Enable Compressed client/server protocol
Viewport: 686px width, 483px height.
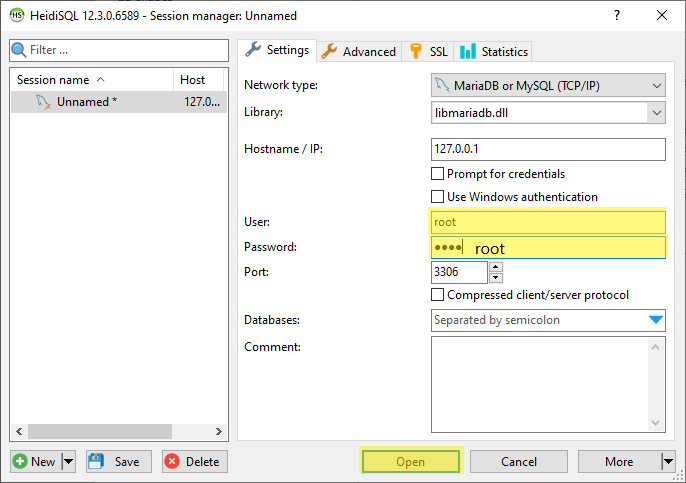438,294
